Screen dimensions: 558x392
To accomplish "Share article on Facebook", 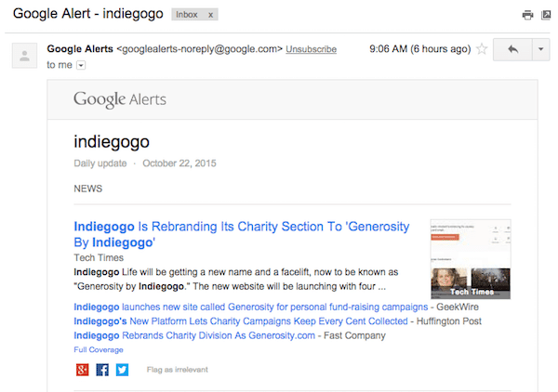I will (x=102, y=370).
